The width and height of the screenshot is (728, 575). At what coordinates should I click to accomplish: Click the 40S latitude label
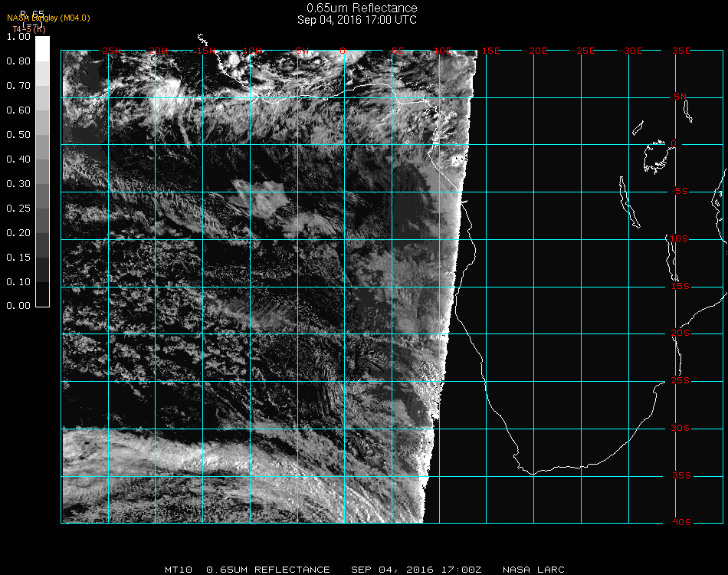(681, 523)
